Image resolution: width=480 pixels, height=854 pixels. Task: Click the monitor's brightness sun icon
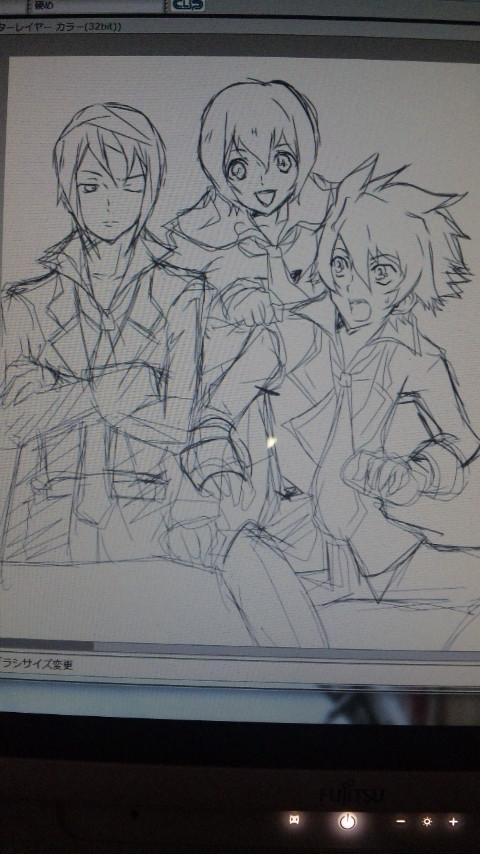tap(427, 821)
